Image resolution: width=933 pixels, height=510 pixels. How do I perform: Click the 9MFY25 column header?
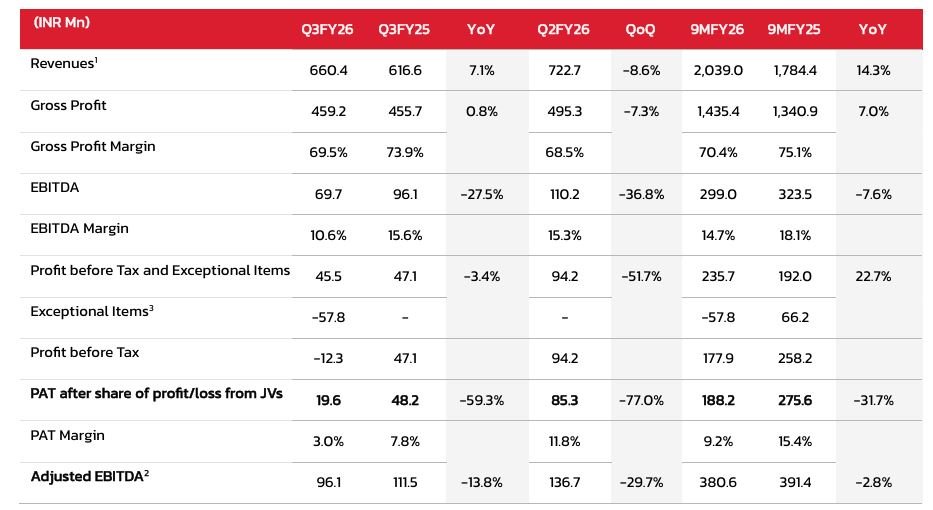(793, 30)
